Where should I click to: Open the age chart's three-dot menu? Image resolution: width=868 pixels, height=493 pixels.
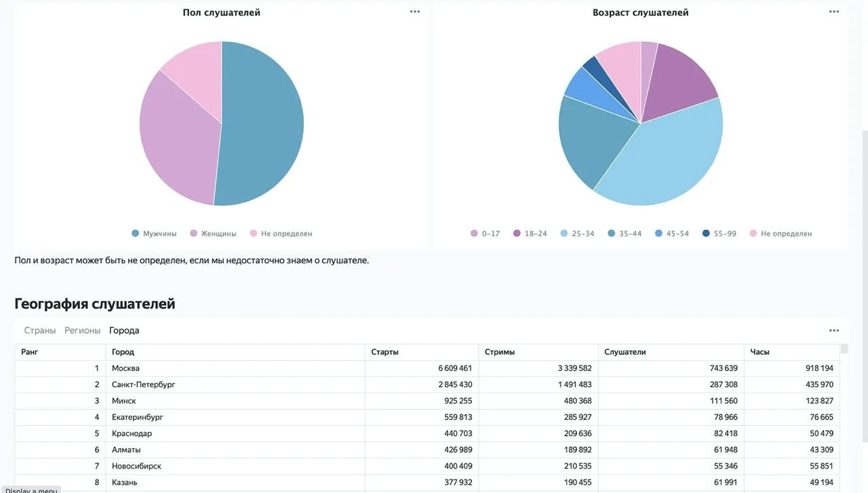point(834,12)
